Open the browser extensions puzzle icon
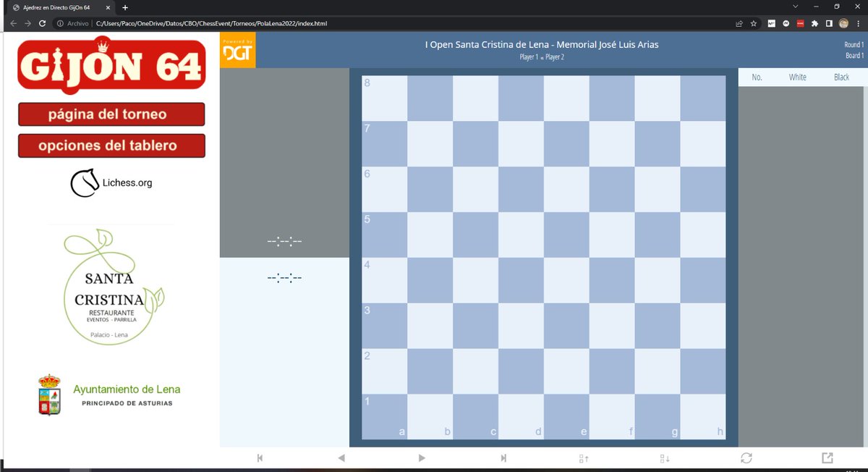Viewport: 868px width, 472px height. [x=814, y=23]
